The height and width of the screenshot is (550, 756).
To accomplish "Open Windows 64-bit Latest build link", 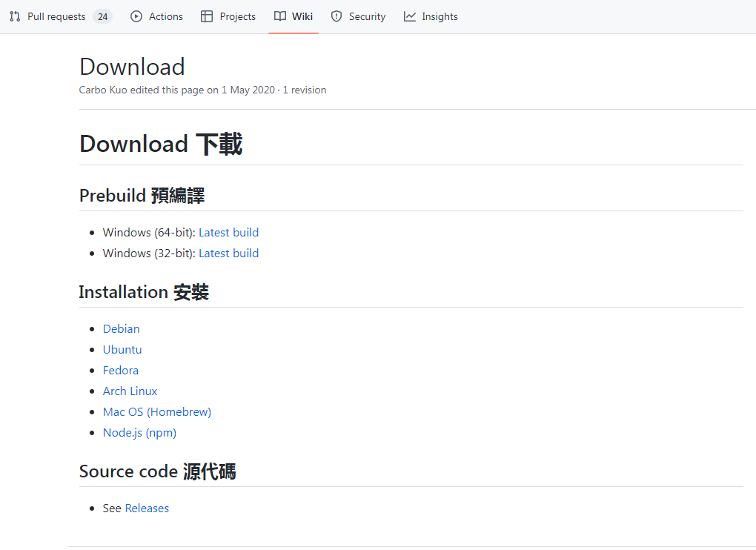I will click(228, 232).
